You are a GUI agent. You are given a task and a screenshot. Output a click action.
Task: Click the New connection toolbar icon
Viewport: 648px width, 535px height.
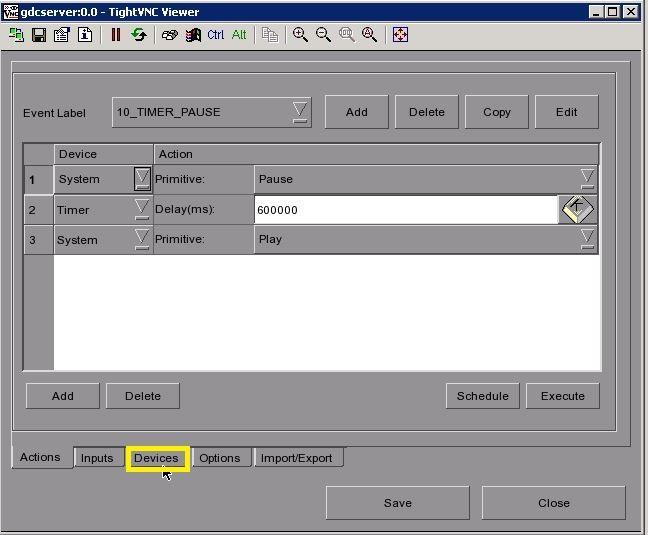(16, 35)
